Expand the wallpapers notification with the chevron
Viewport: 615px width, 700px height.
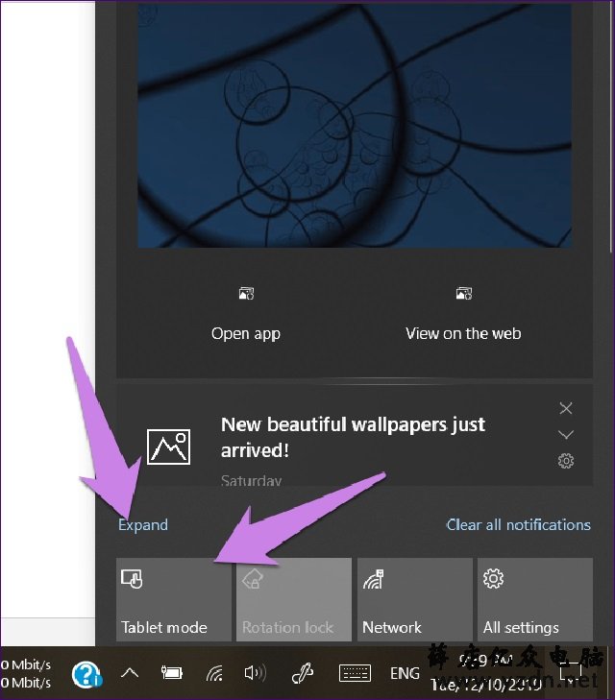[566, 434]
